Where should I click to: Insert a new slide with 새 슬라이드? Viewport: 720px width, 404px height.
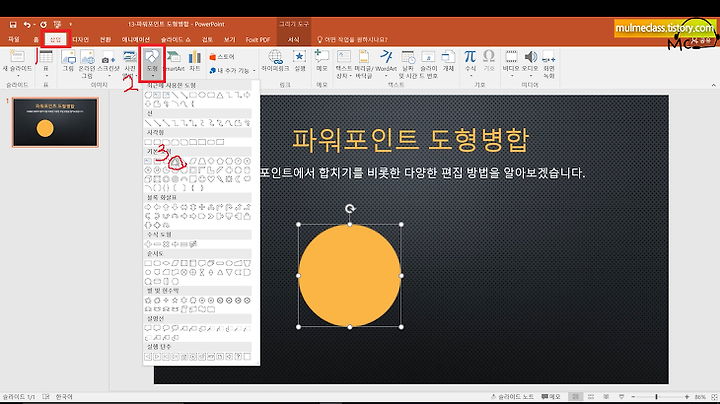(17, 63)
